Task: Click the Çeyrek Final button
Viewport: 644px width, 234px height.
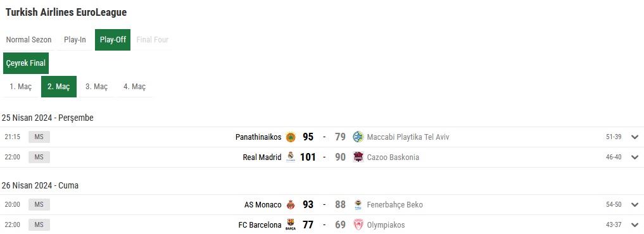Action: 26,63
